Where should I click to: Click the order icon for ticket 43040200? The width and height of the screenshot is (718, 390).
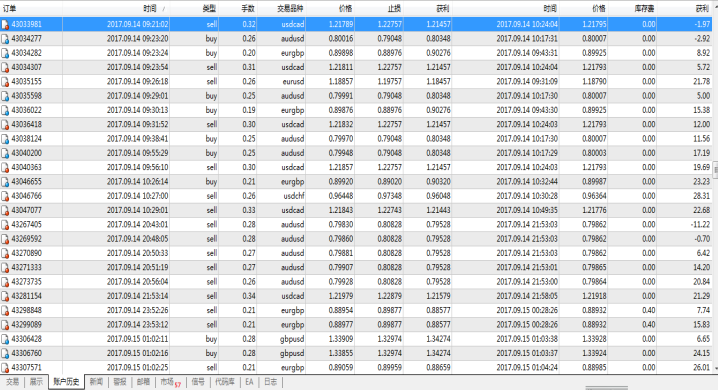5,153
